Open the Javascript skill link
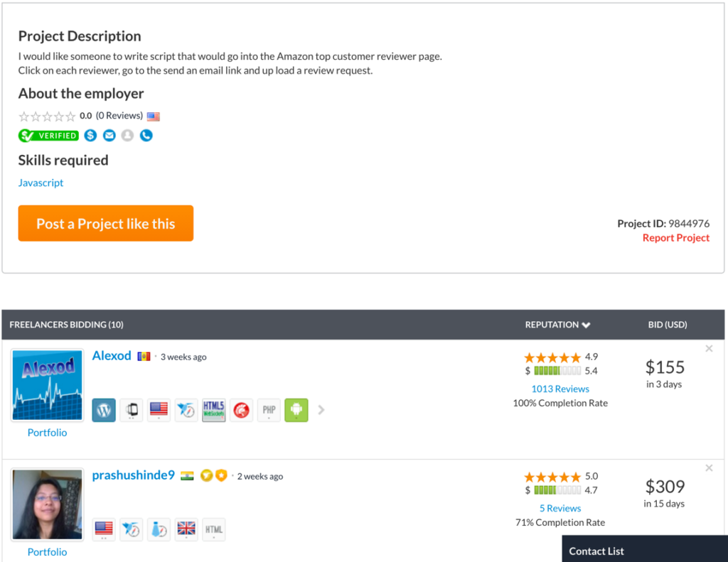 click(x=41, y=183)
